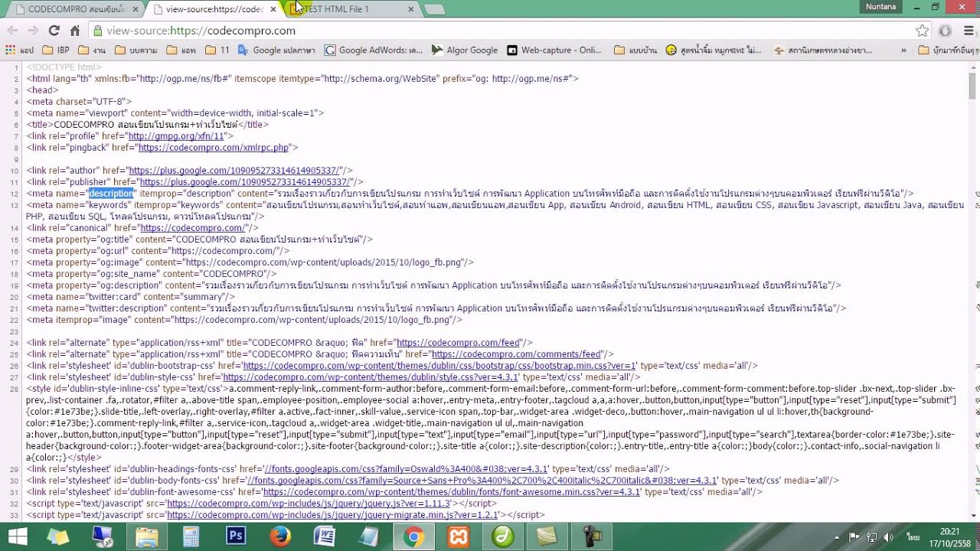Click the browser back arrow
Image resolution: width=980 pixels, height=551 pixels.
click(x=12, y=31)
